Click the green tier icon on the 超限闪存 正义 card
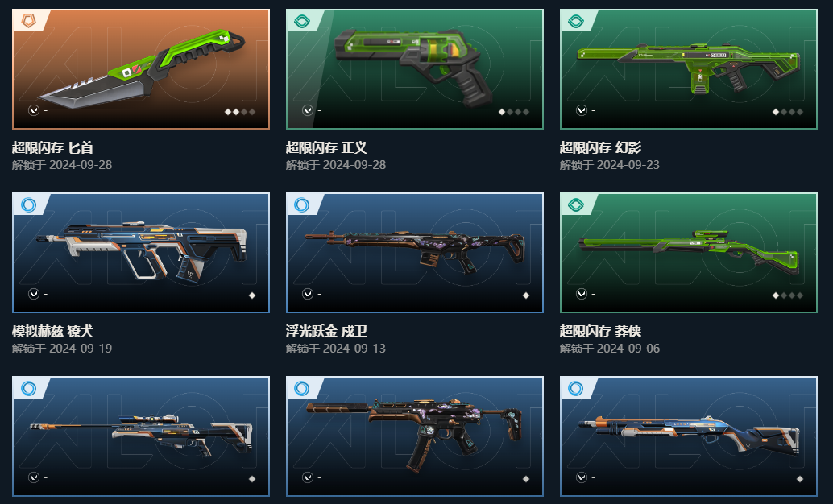 302,21
